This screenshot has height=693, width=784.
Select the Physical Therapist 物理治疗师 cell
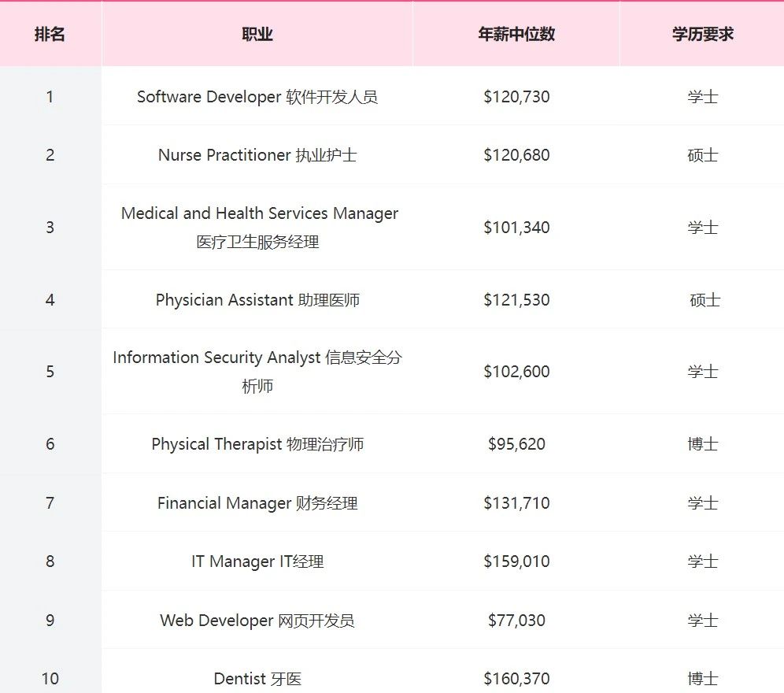[257, 444]
